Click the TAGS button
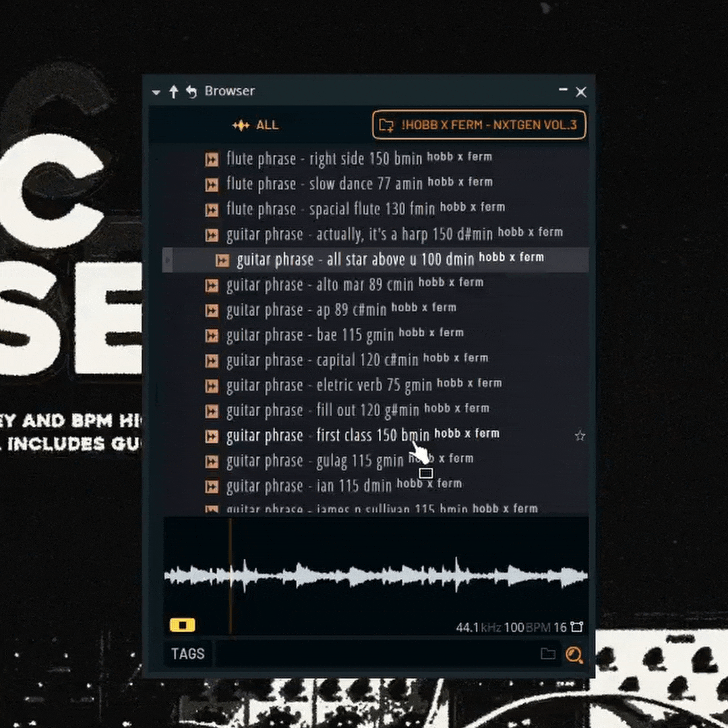728x728 pixels. pos(187,654)
